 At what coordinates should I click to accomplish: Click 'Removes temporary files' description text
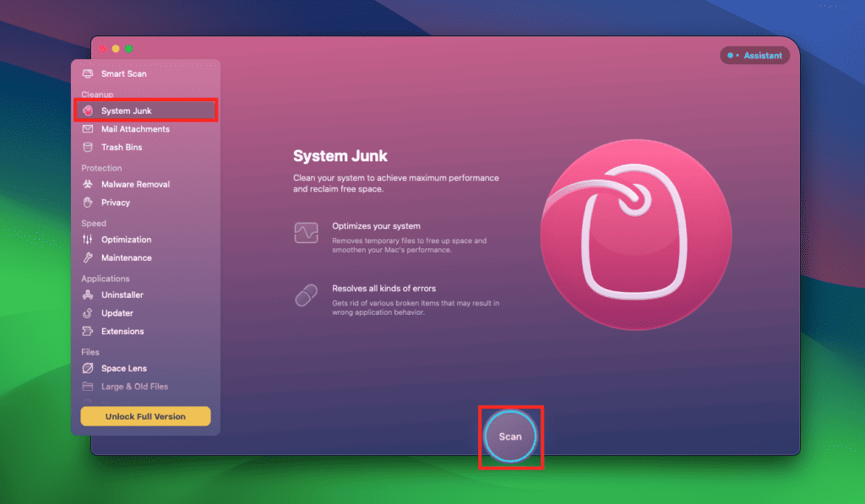click(x=410, y=246)
